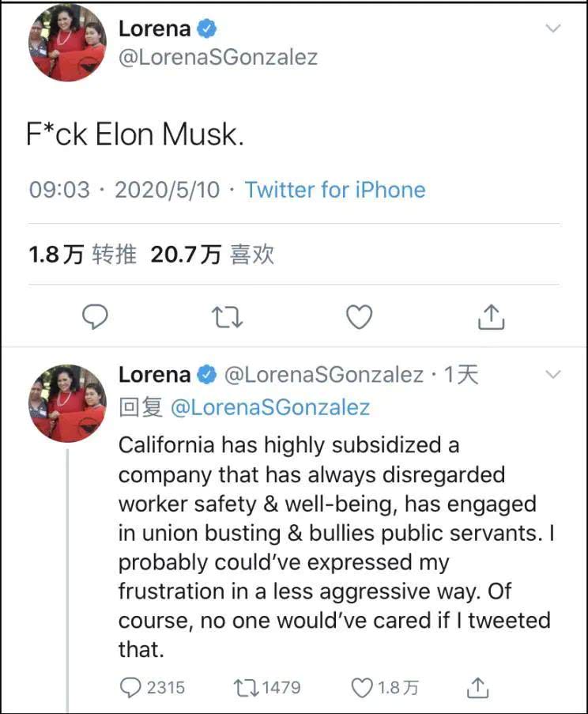Viewport: 588px width, 714px height.
Task: Visit @LorenaSGonzalez mention in the reply
Action: tap(270, 407)
